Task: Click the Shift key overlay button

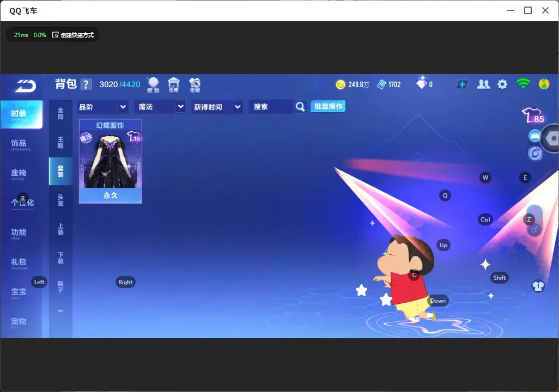Action: click(500, 278)
